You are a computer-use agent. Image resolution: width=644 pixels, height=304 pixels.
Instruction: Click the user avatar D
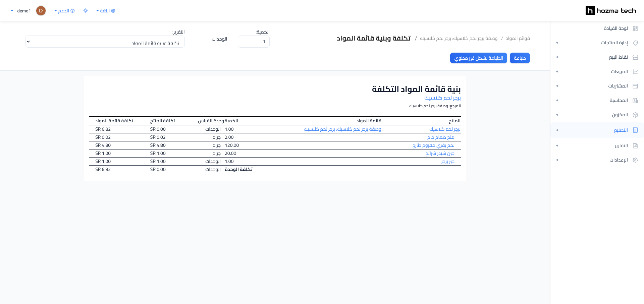(x=41, y=11)
